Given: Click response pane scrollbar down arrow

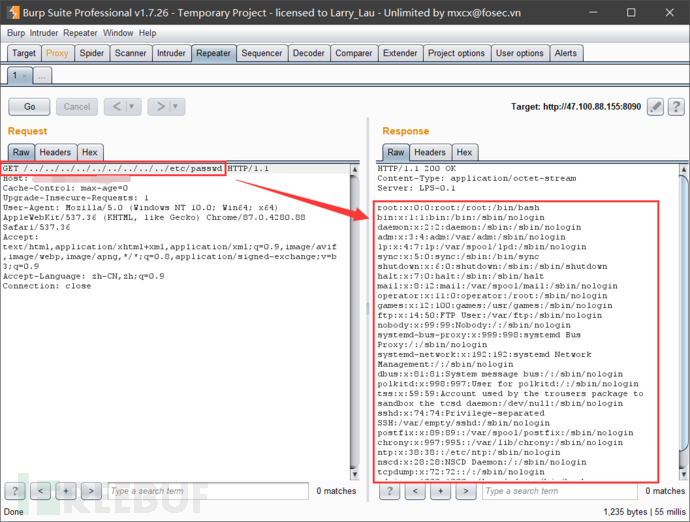Looking at the screenshot, I should click(684, 474).
